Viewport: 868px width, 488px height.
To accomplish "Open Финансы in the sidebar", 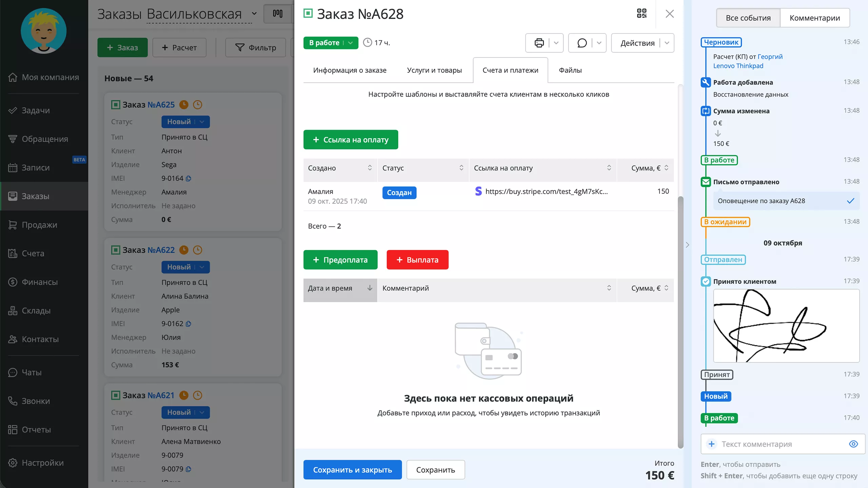I will 40,282.
